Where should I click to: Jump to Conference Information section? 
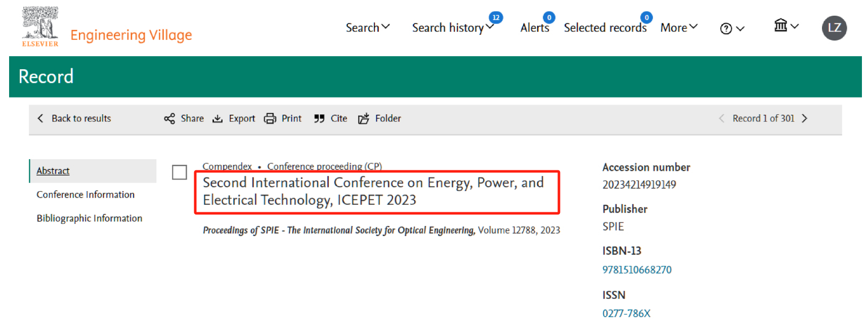coord(85,195)
